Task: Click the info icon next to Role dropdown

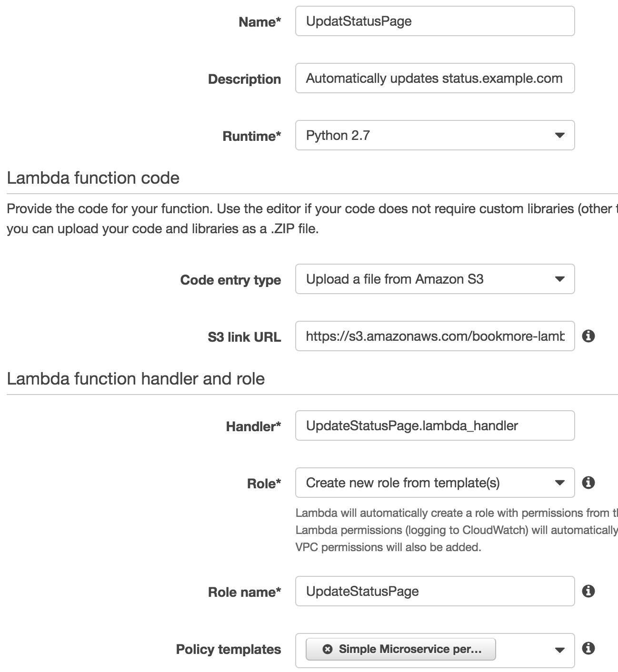Action: [x=588, y=483]
